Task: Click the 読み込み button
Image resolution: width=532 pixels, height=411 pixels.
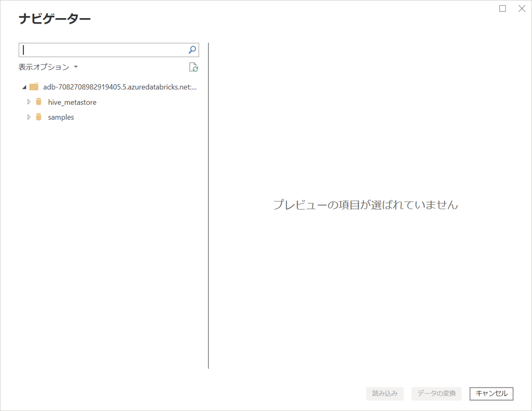Action: tap(384, 394)
